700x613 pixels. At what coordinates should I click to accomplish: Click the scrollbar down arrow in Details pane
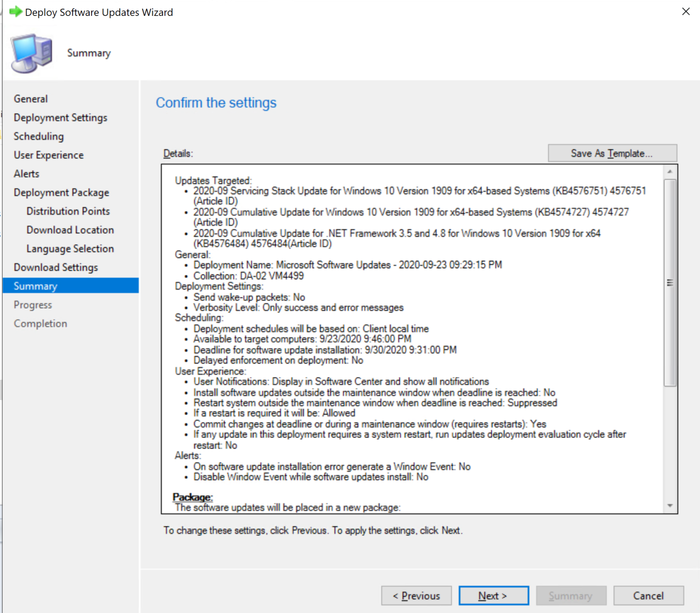coord(669,505)
